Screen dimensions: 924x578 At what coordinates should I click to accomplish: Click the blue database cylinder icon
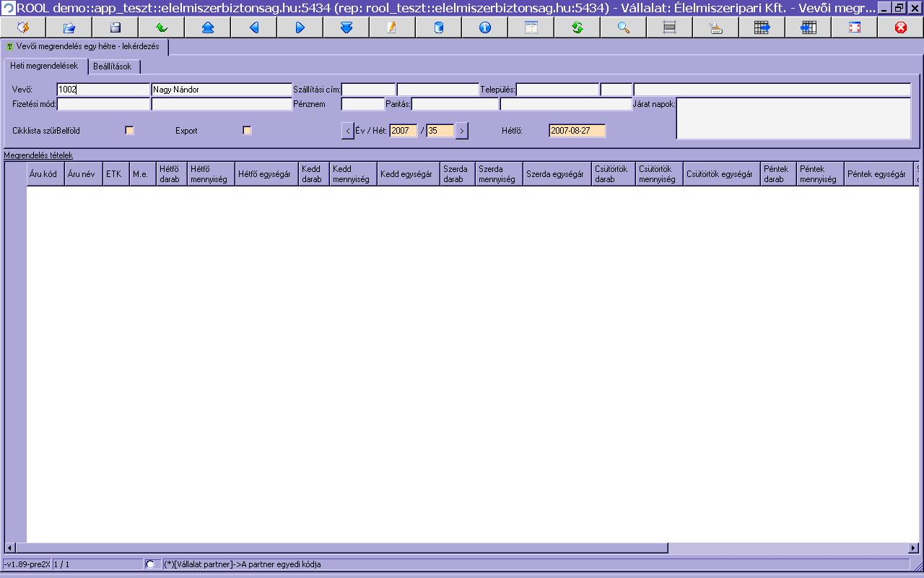(439, 27)
